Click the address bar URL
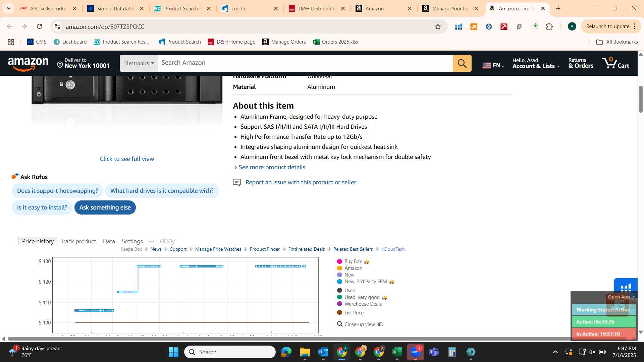Viewport: 644px width, 362px height. (x=105, y=26)
